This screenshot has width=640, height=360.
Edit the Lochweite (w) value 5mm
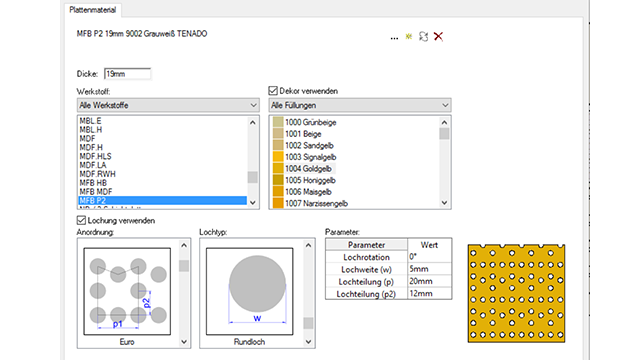pos(430,269)
